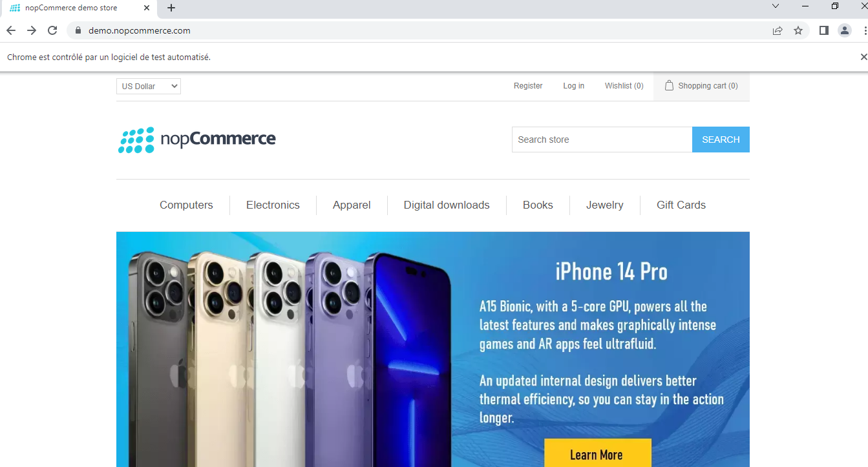The image size is (868, 467).
Task: Click into the Search store field
Action: [x=602, y=140]
